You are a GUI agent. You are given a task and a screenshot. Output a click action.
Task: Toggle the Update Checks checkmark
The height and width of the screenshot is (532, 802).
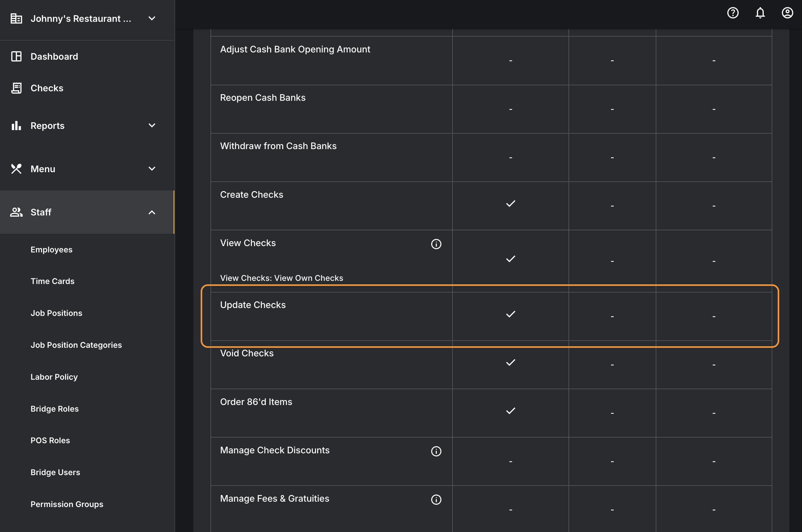[510, 314]
